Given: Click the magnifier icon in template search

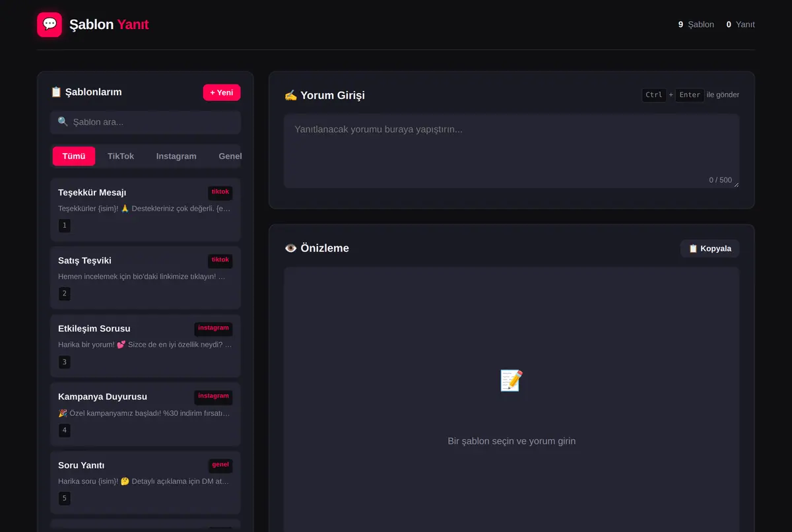Looking at the screenshot, I should pos(63,122).
